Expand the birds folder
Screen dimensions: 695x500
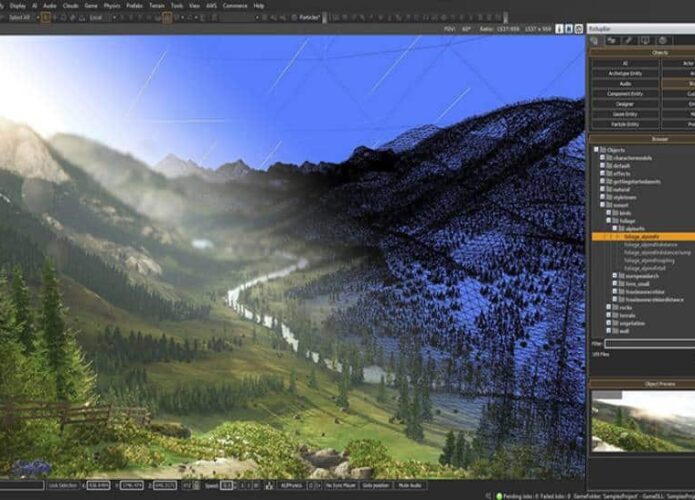tap(609, 213)
